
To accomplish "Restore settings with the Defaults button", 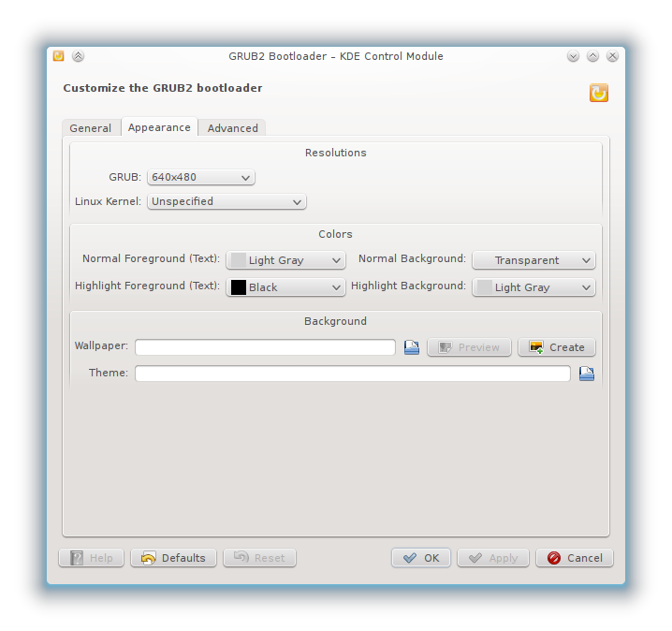I will coord(173,558).
